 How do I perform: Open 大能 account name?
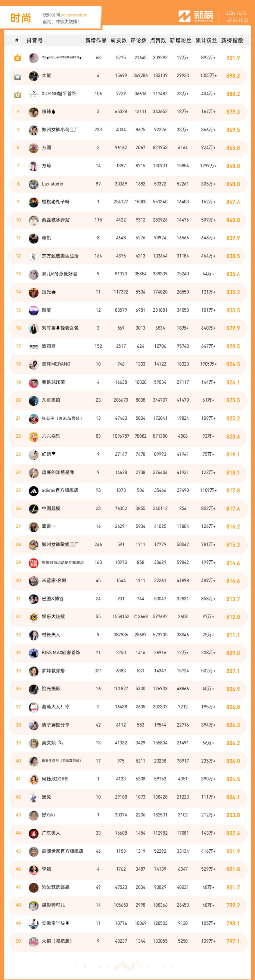[46, 76]
